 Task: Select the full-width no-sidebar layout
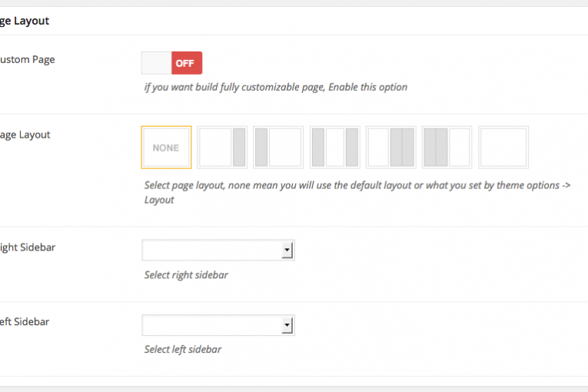[503, 148]
